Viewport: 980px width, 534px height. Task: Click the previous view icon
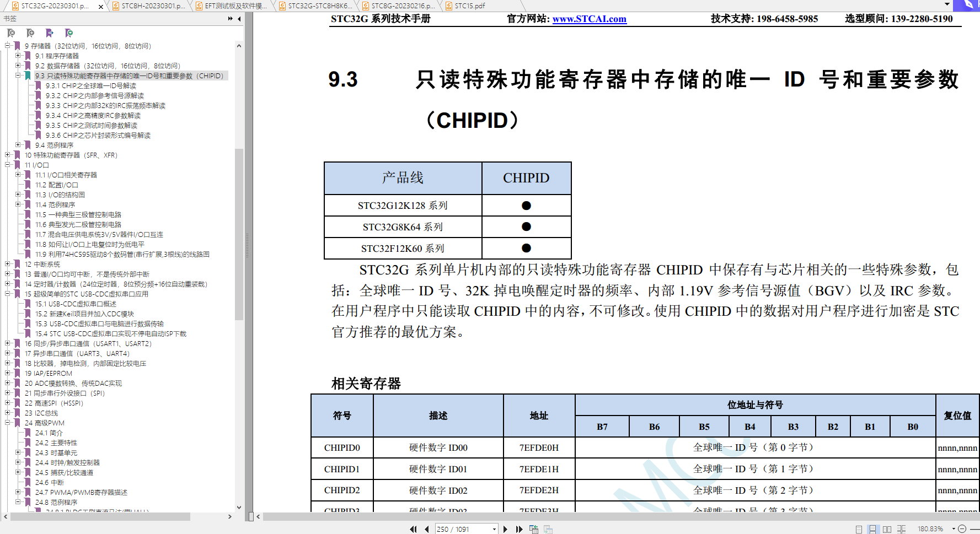point(534,529)
